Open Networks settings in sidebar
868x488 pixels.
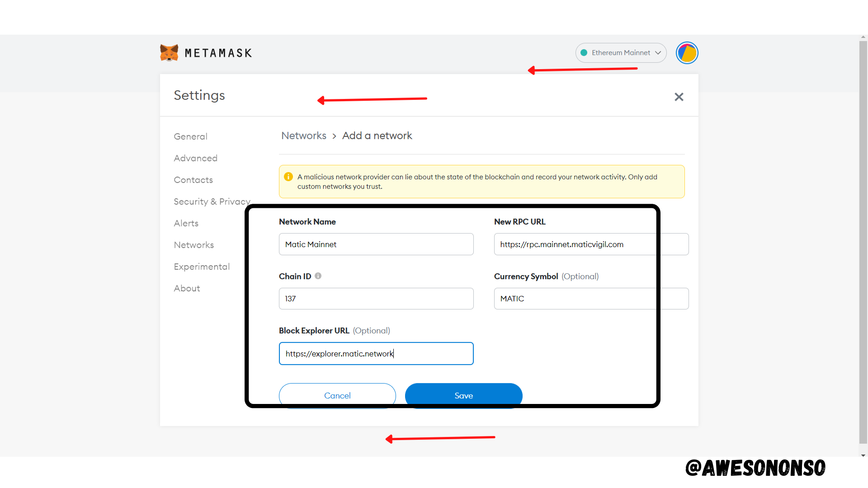[194, 245]
